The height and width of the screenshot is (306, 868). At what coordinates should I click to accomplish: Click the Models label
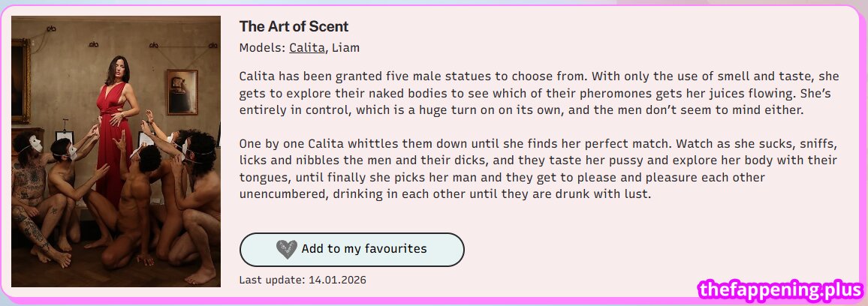pos(262,48)
